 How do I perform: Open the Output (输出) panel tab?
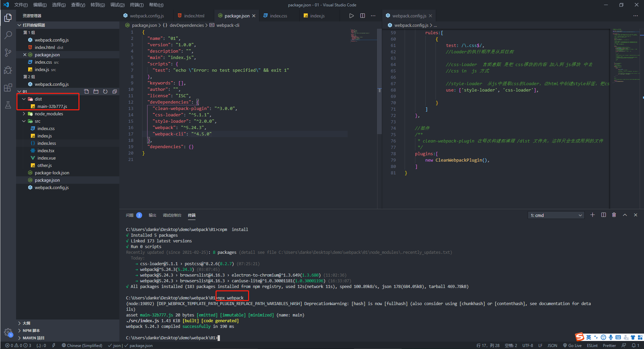click(x=153, y=215)
